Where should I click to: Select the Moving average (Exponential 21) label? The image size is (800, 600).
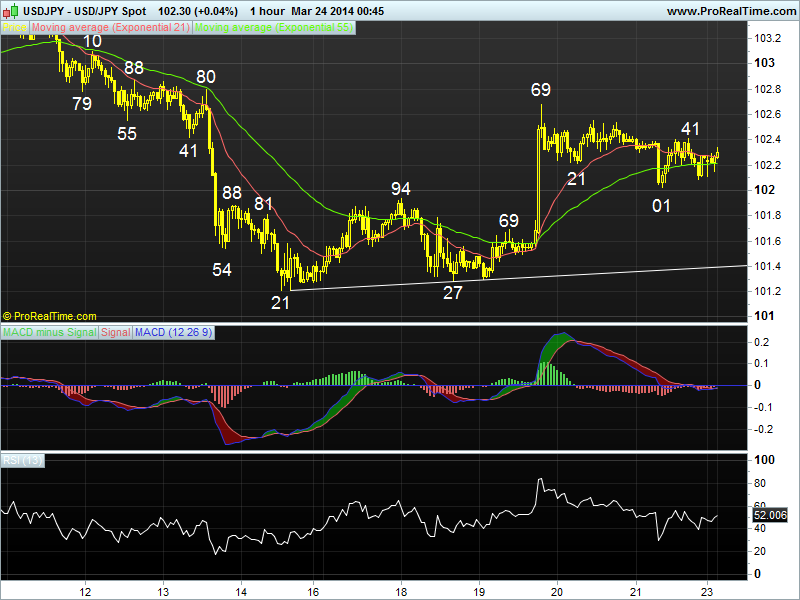click(x=111, y=28)
